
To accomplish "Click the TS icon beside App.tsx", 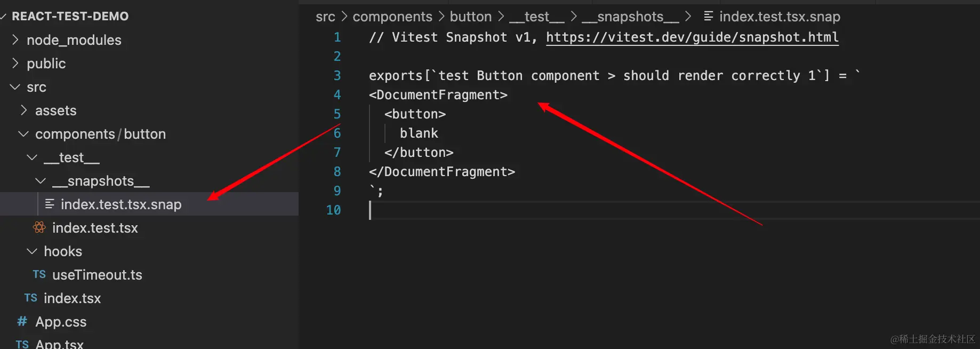I will [x=22, y=344].
